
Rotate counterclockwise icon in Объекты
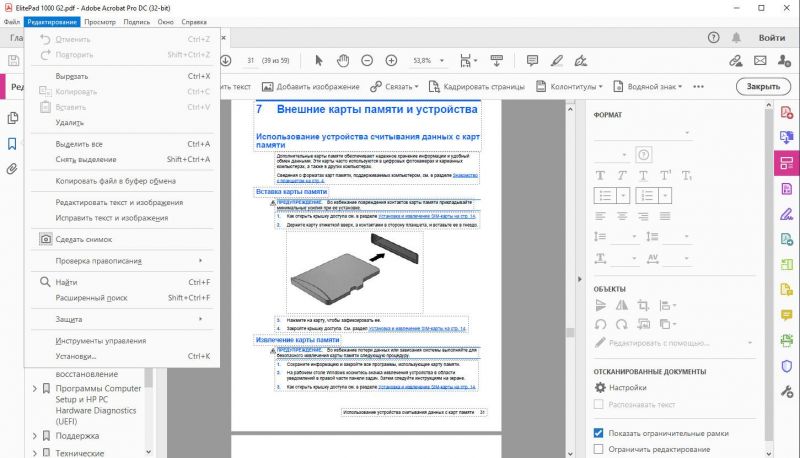[601, 324]
